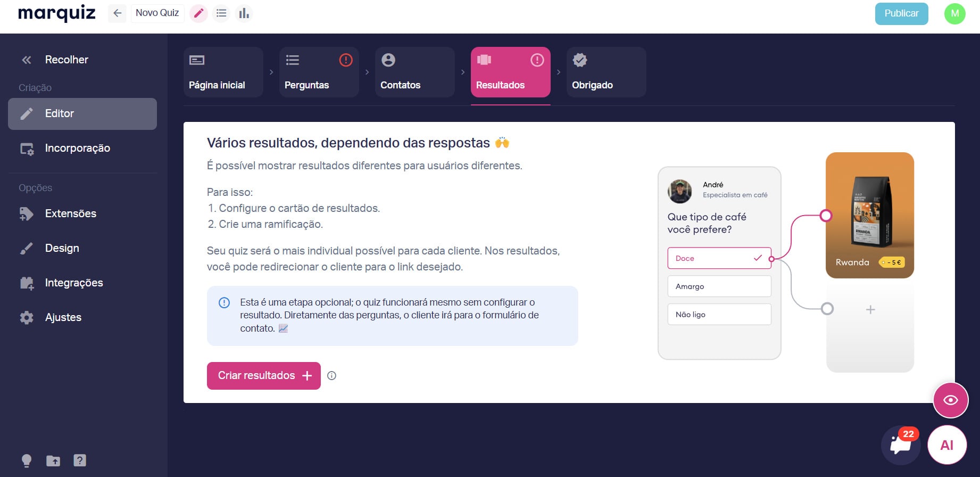Open the question mark help icon
Image resolution: width=980 pixels, height=477 pixels.
(80, 460)
